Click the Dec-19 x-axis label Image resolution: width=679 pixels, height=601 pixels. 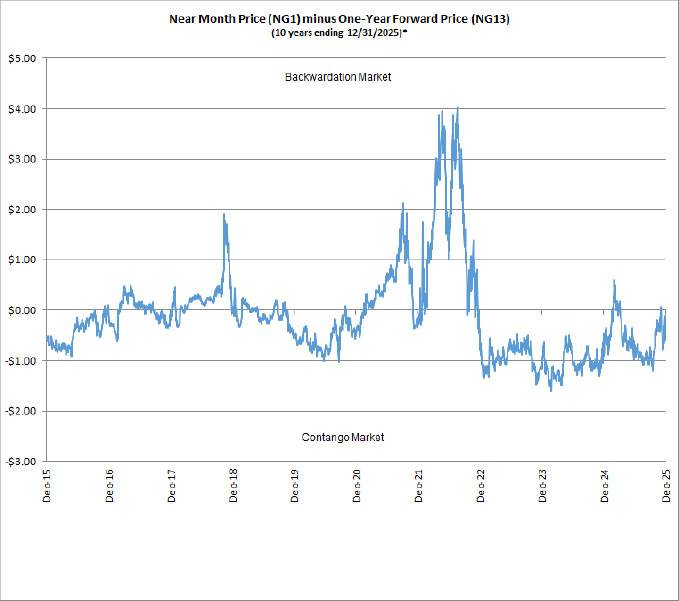[294, 483]
